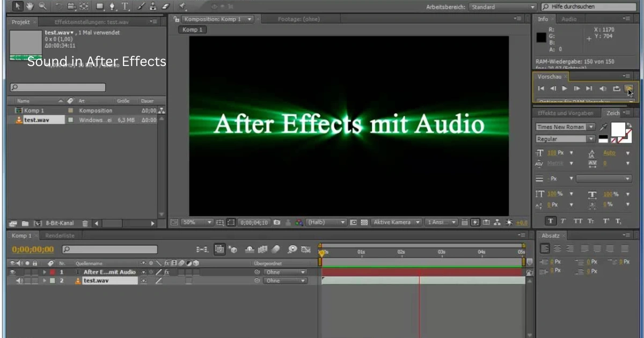Activate the Type tool
This screenshot has height=338, width=644.
pyautogui.click(x=125, y=6)
